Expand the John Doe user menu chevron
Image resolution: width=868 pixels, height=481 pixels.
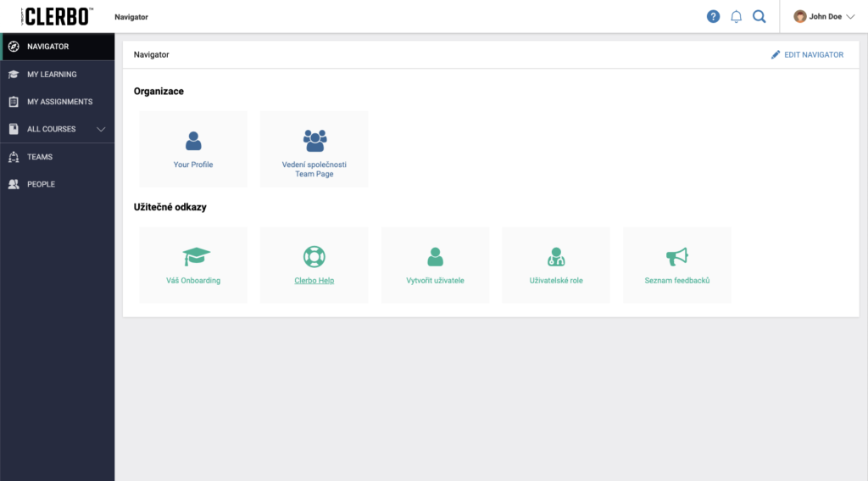851,17
